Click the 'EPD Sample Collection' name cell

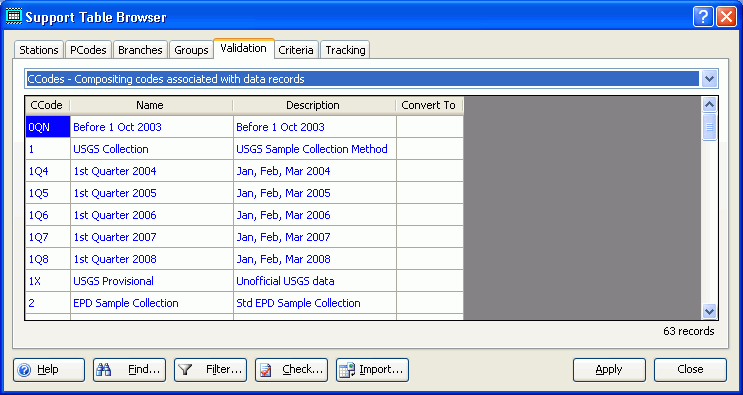(152, 303)
